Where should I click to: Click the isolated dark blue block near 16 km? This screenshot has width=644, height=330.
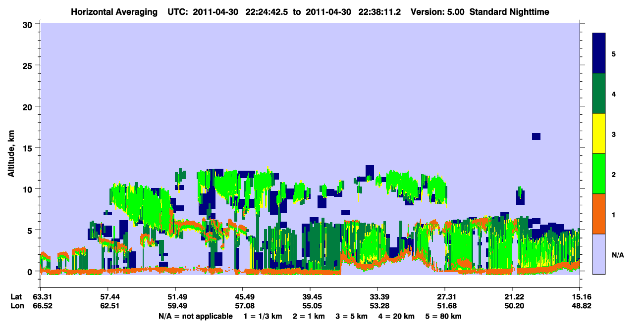(536, 137)
